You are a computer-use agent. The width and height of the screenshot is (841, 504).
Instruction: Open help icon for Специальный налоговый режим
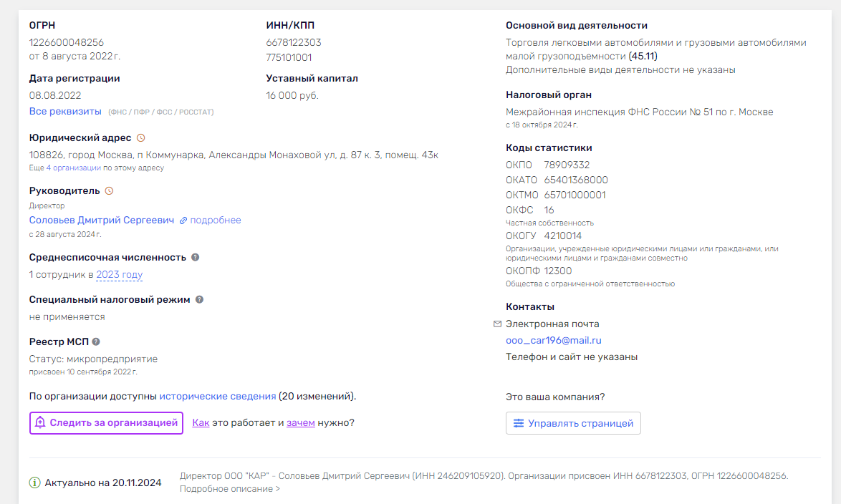tap(200, 300)
